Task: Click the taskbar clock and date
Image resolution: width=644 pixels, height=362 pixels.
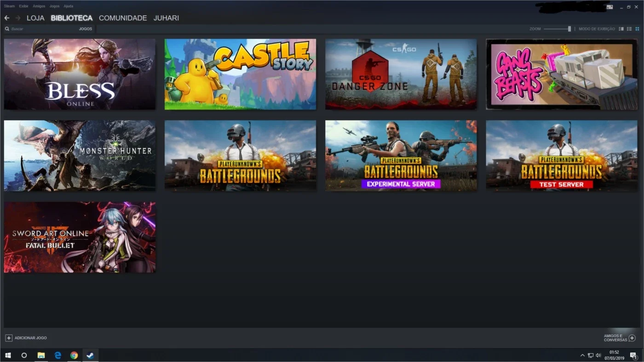Action: tap(614, 355)
